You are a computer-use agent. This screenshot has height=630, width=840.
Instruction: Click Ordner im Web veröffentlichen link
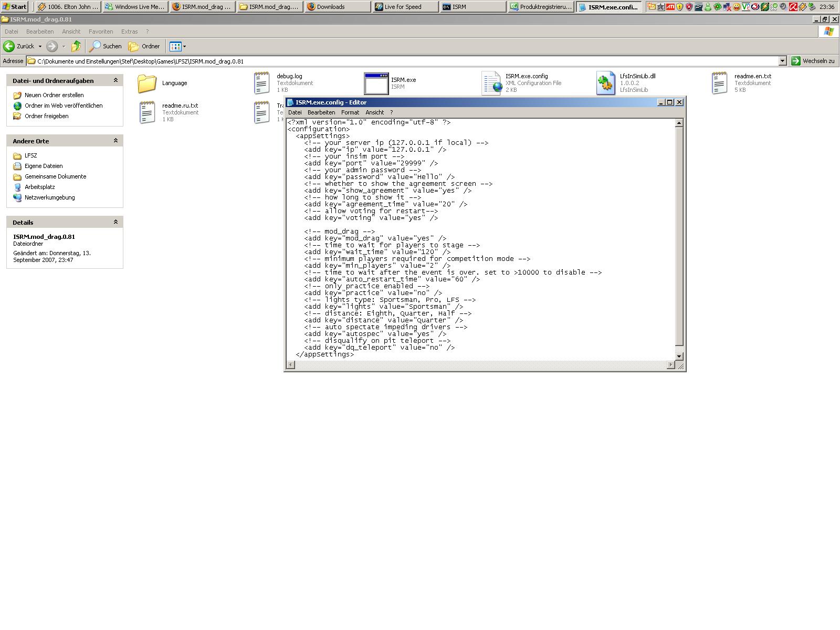pyautogui.click(x=64, y=106)
